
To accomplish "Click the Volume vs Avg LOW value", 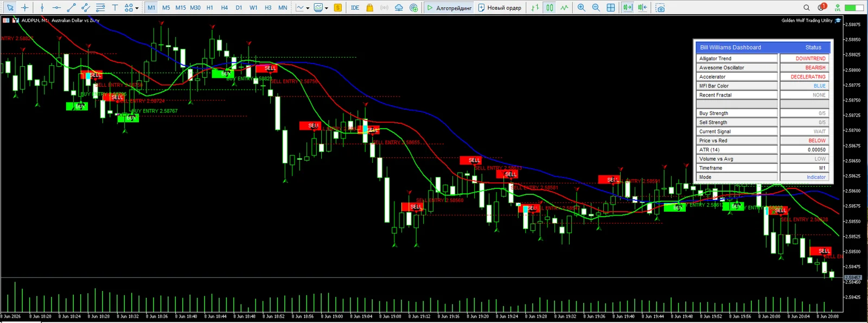I will (x=820, y=159).
